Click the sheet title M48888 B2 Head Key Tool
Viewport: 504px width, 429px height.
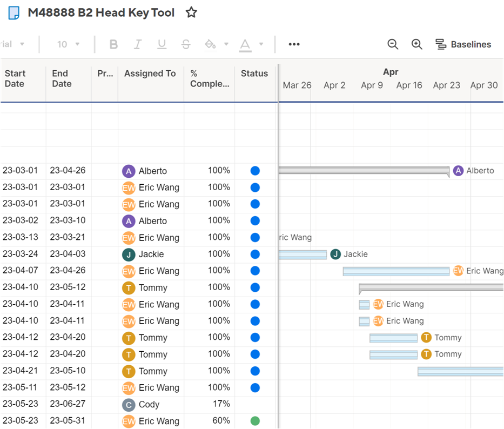pyautogui.click(x=101, y=12)
